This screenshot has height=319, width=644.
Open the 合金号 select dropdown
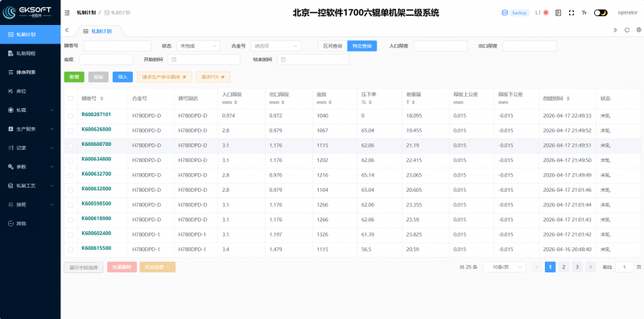coord(276,46)
